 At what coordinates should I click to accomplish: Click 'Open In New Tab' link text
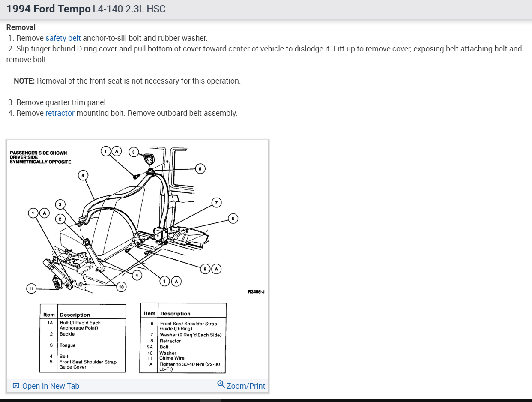pos(51,386)
